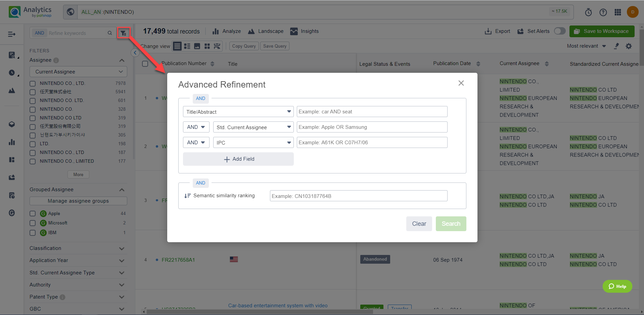644x315 pixels.
Task: Toggle the Set Alerts switch
Action: pos(559,31)
